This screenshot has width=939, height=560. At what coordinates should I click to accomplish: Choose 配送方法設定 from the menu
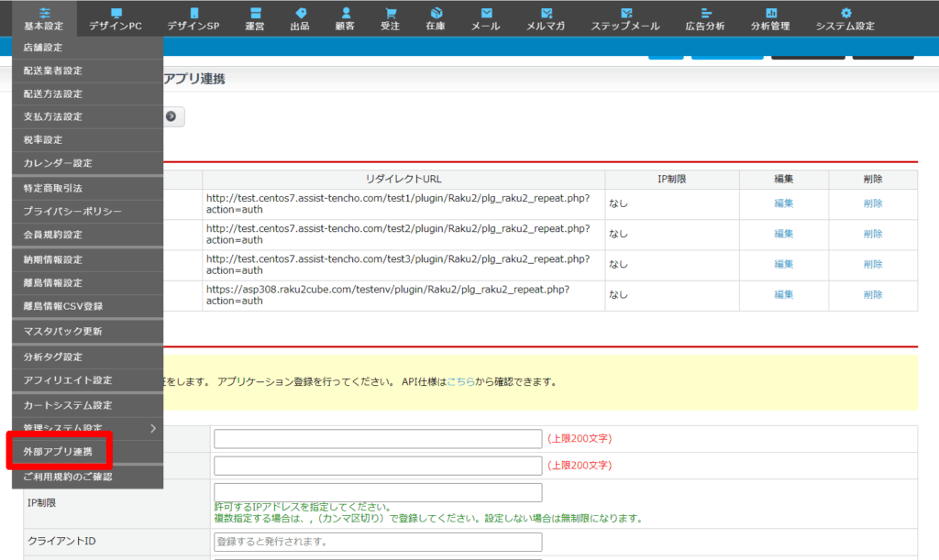point(53,93)
